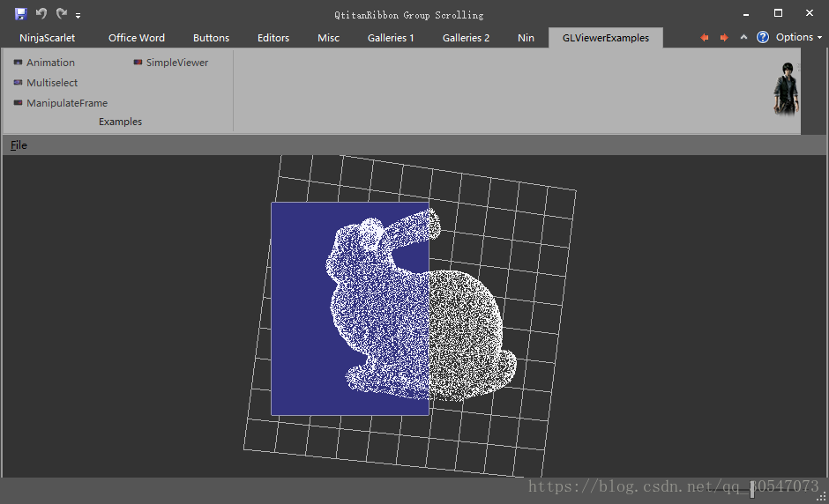Switch to Galleries 1 tab
829x504 pixels.
tap(391, 38)
